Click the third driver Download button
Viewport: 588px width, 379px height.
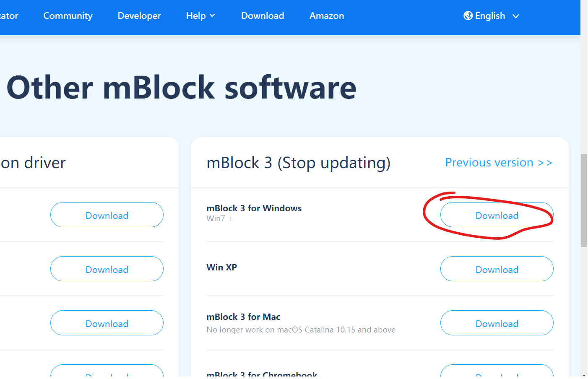pos(107,323)
